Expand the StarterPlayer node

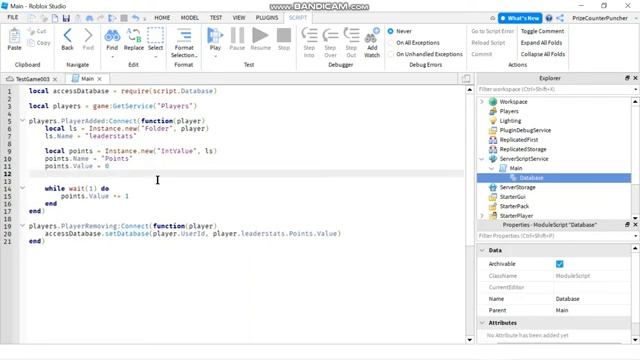(482, 216)
